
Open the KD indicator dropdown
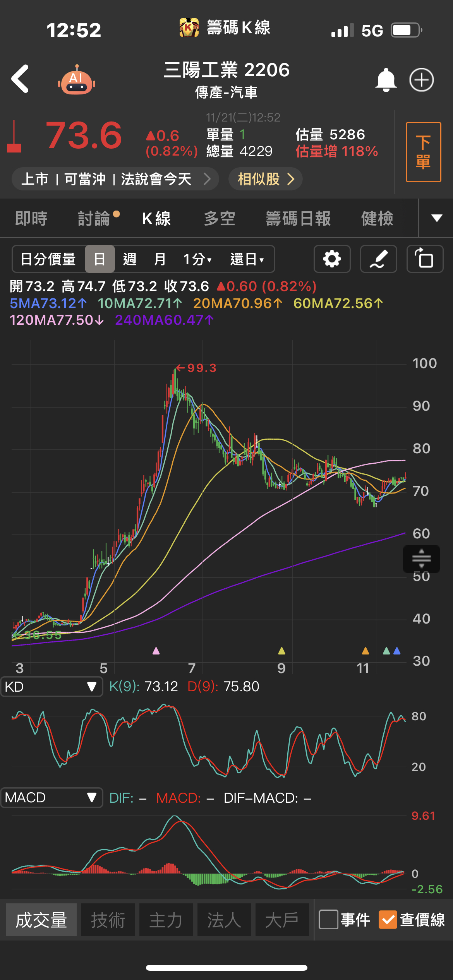tap(51, 687)
